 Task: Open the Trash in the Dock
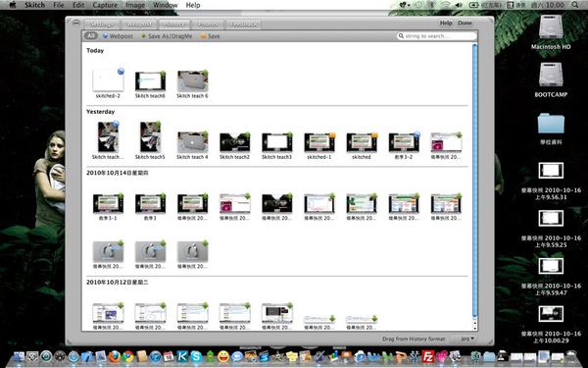point(571,356)
